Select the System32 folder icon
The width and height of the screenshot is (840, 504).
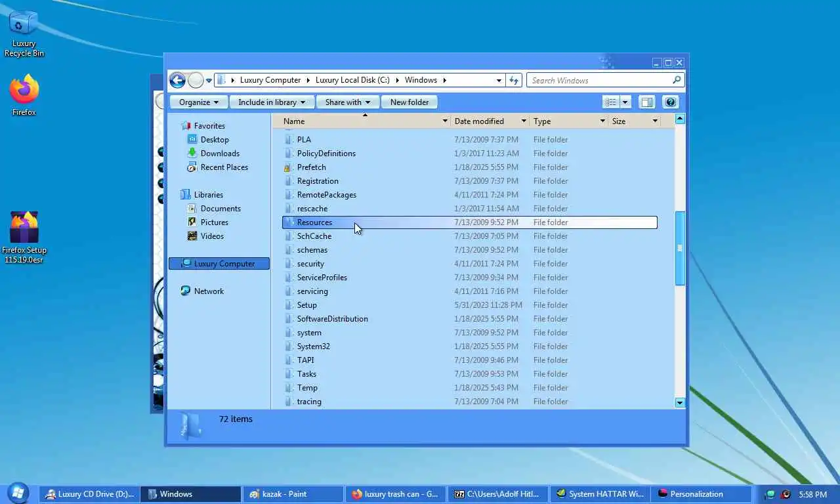(289, 346)
